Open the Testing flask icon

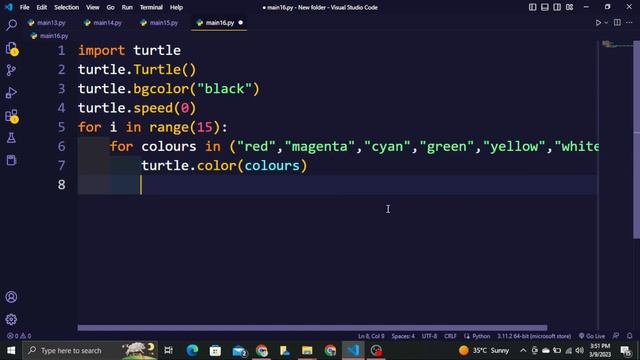[11, 138]
